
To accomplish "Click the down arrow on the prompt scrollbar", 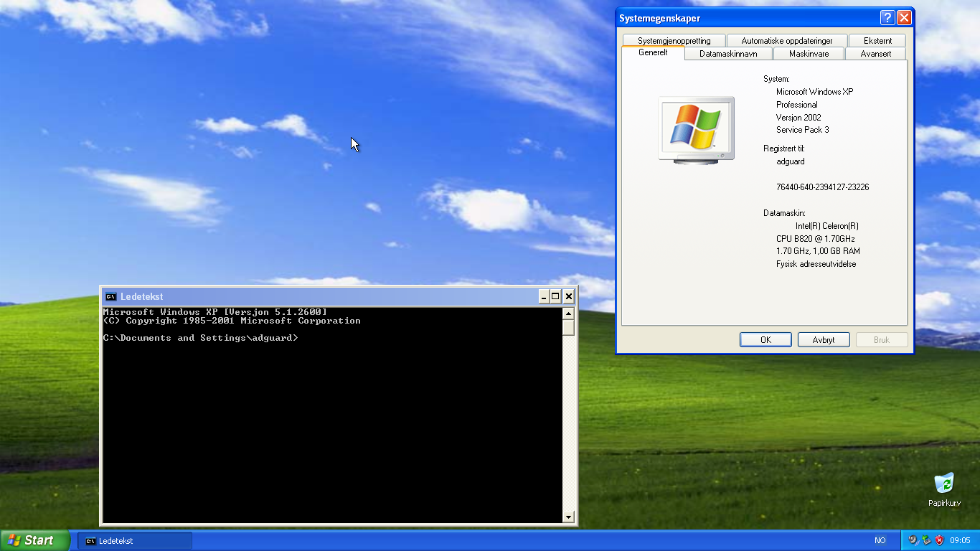I will coord(569,516).
